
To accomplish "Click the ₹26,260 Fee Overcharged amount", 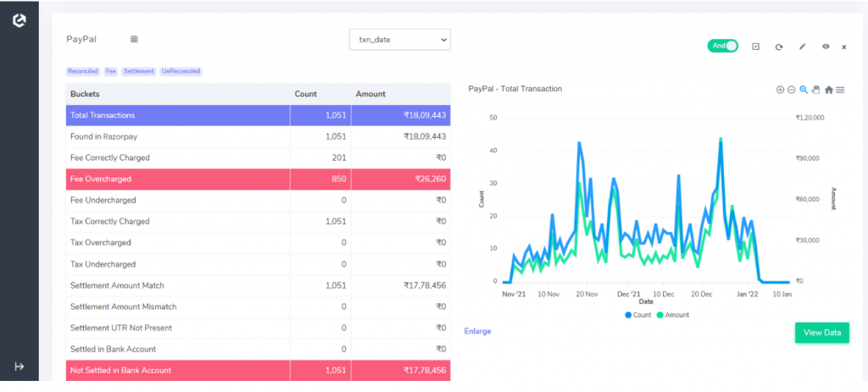I will pyautogui.click(x=430, y=179).
